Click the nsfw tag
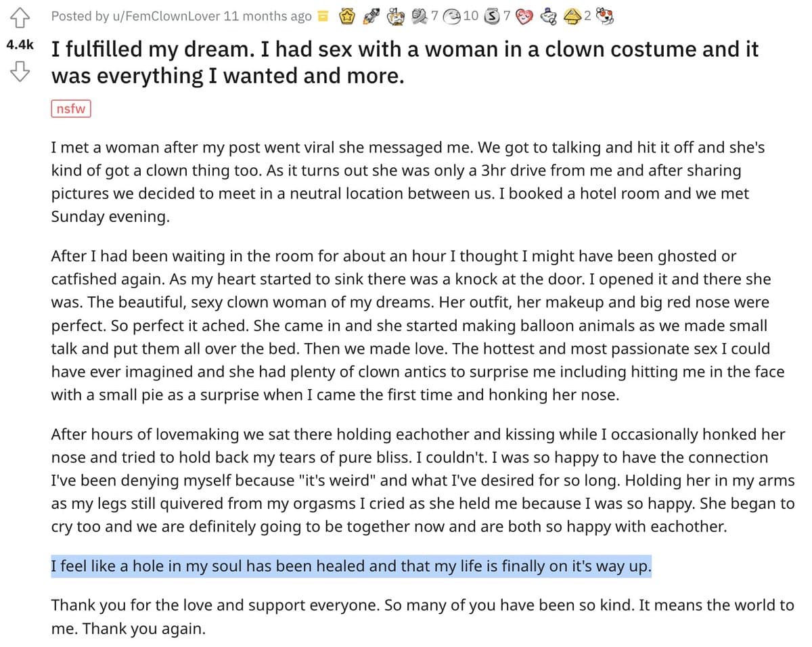812x647 pixels. [71, 108]
